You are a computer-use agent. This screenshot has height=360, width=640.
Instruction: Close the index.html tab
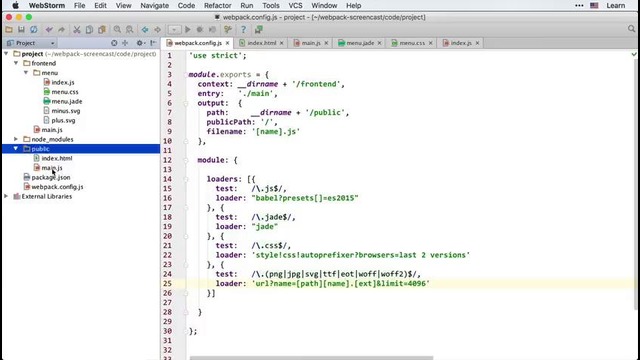click(282, 43)
